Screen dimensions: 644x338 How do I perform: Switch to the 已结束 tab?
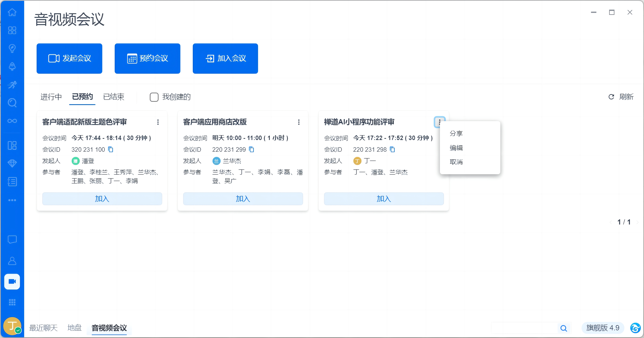pos(114,97)
